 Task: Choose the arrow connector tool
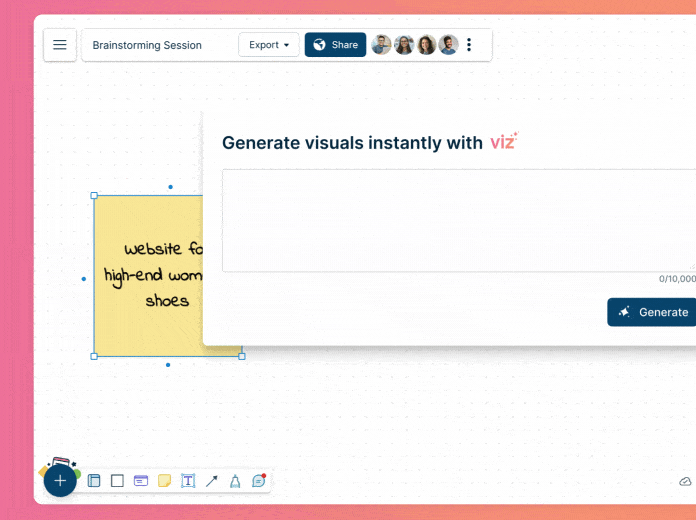[212, 481]
